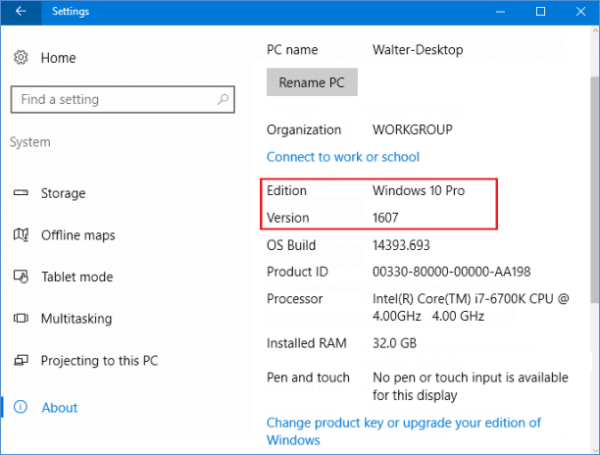Open Multitasking settings
Viewport: 600px width, 455px height.
tap(77, 318)
